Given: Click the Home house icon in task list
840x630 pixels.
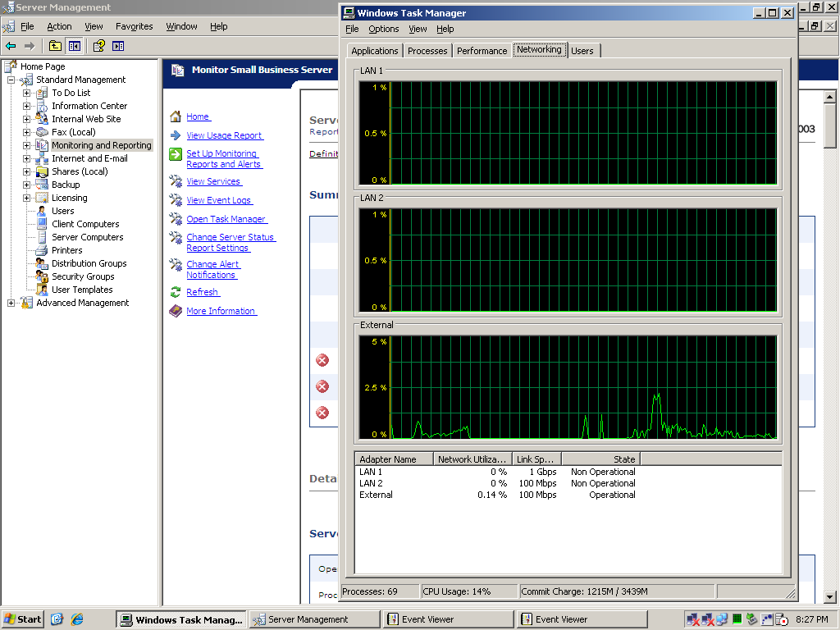Looking at the screenshot, I should [176, 116].
